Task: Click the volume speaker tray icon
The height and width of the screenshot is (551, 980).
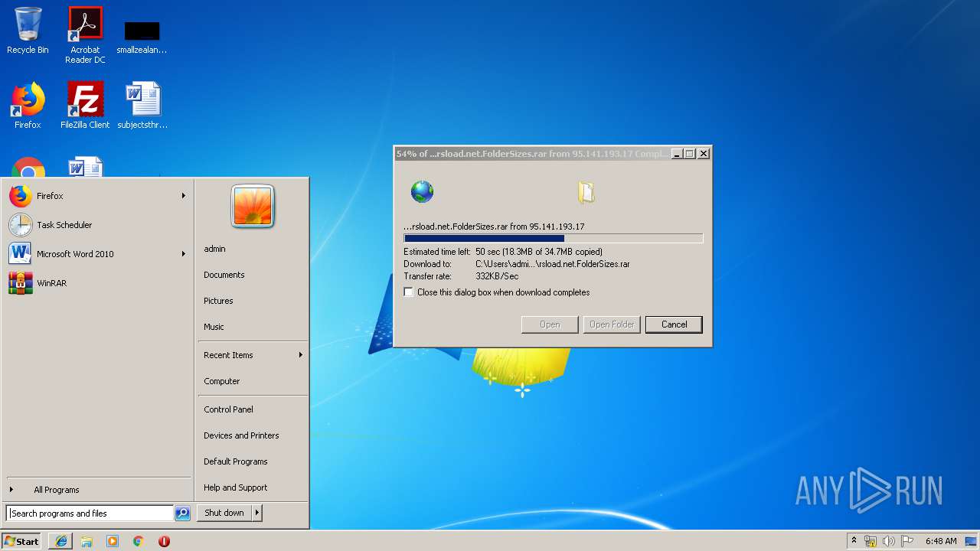Action: (889, 541)
